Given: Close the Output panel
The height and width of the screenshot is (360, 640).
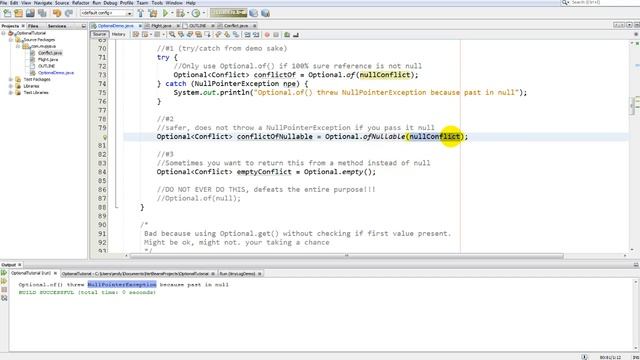Looking at the screenshot, I should (20, 265).
